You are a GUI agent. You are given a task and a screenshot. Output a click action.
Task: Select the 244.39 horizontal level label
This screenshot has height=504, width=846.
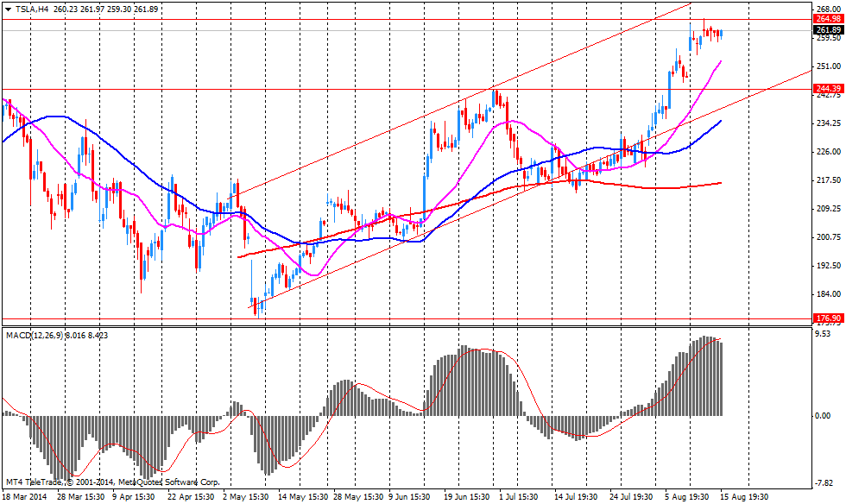click(829, 89)
